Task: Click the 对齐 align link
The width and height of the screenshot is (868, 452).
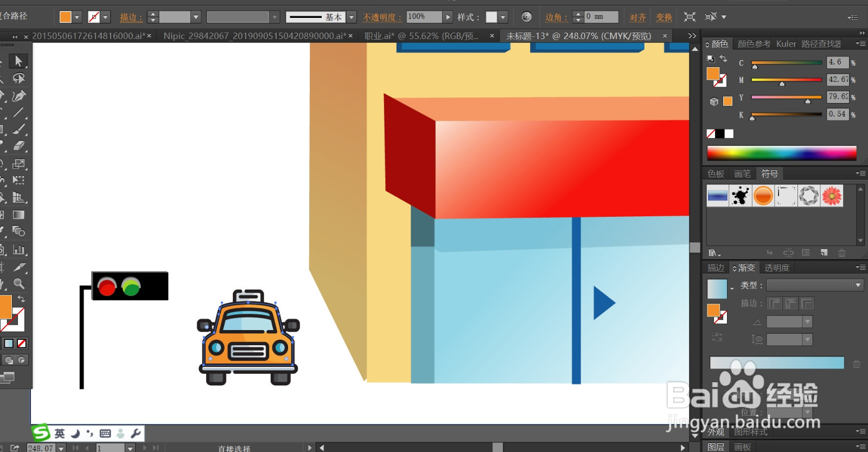Action: point(637,17)
